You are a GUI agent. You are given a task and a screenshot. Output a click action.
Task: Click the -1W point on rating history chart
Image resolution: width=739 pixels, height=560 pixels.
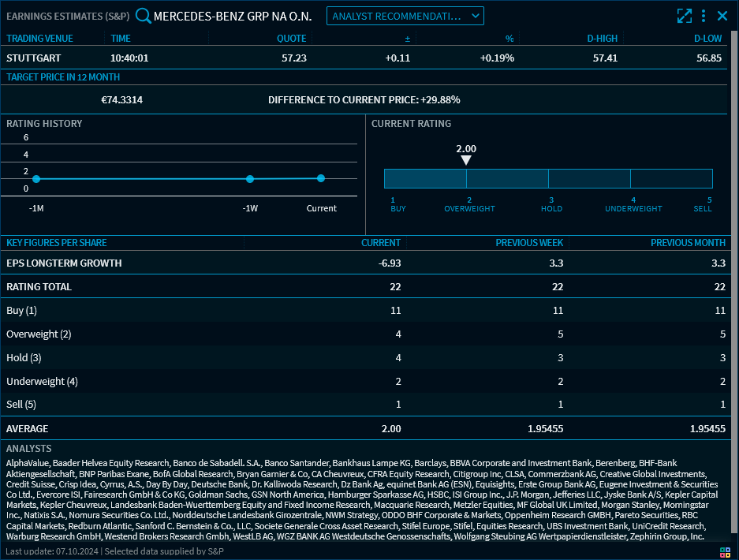(x=250, y=179)
